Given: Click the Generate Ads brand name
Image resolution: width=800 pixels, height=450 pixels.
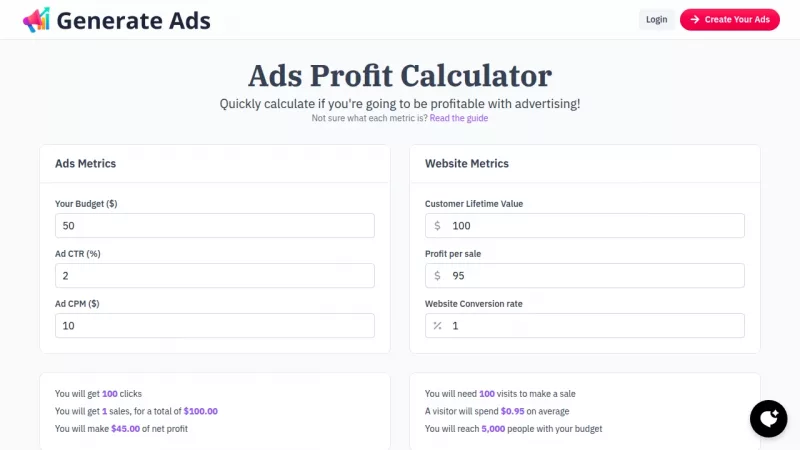Looking at the screenshot, I should coord(133,19).
